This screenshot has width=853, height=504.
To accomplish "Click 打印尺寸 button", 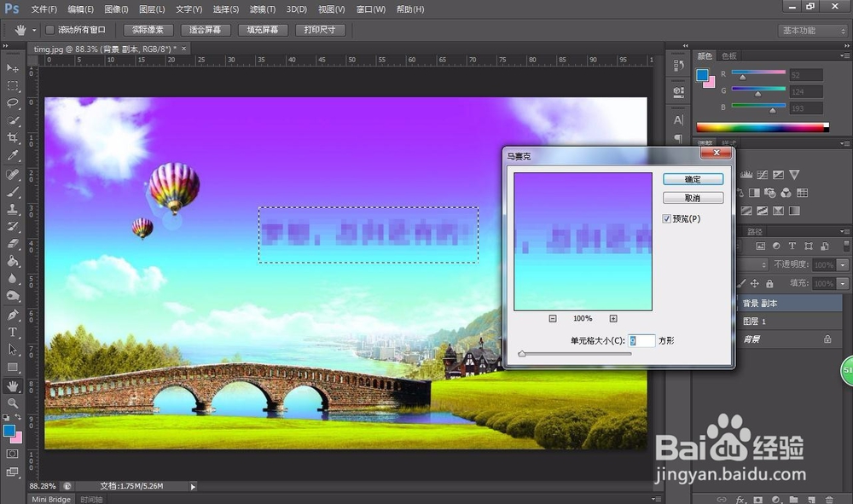I will (321, 30).
